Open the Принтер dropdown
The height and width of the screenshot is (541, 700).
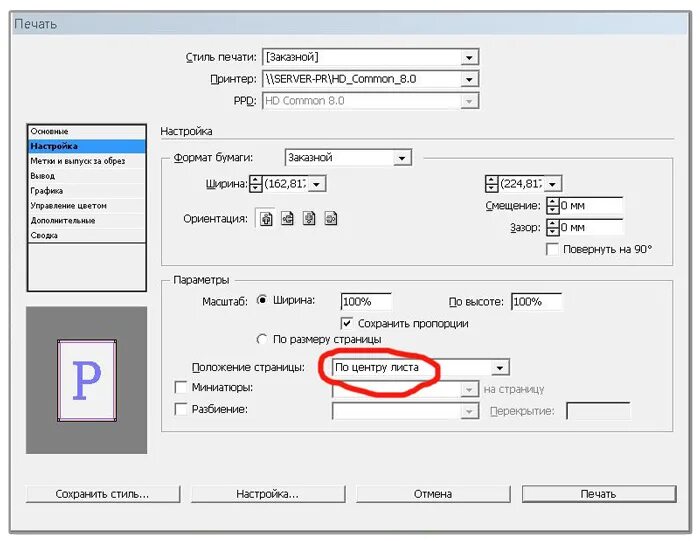coord(469,79)
